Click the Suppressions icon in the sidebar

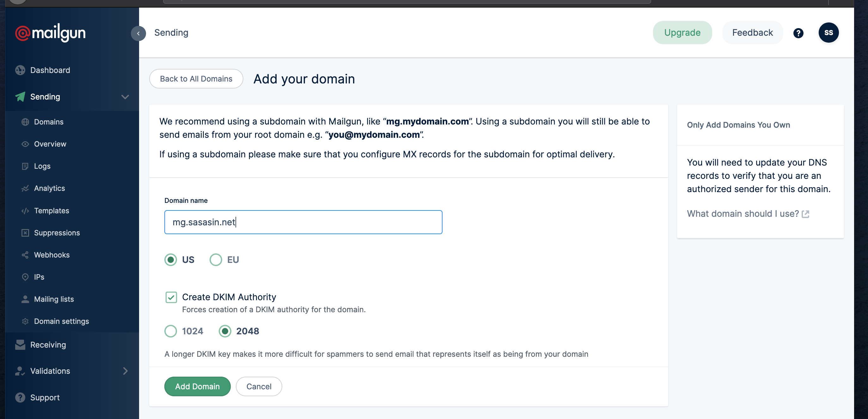point(25,233)
